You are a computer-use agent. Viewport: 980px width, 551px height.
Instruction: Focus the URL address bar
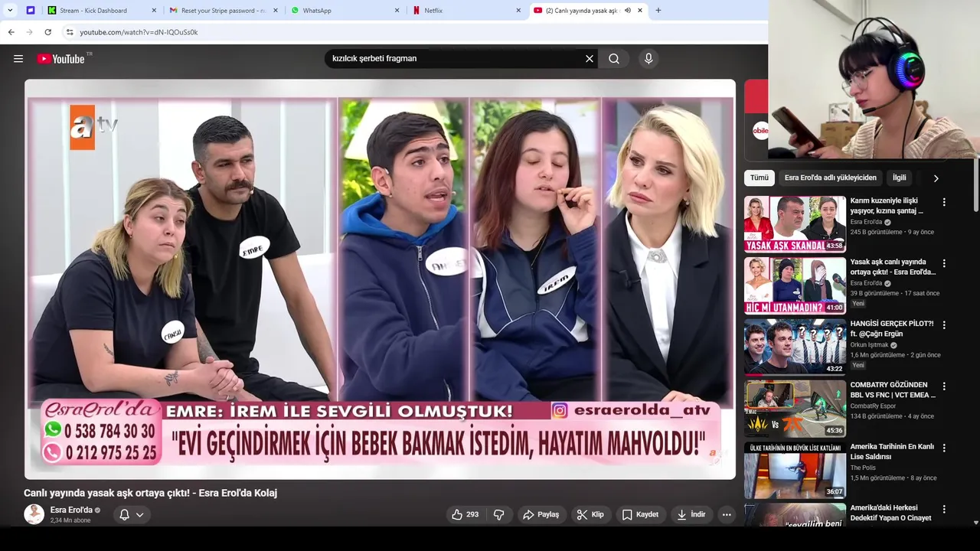[x=413, y=32]
